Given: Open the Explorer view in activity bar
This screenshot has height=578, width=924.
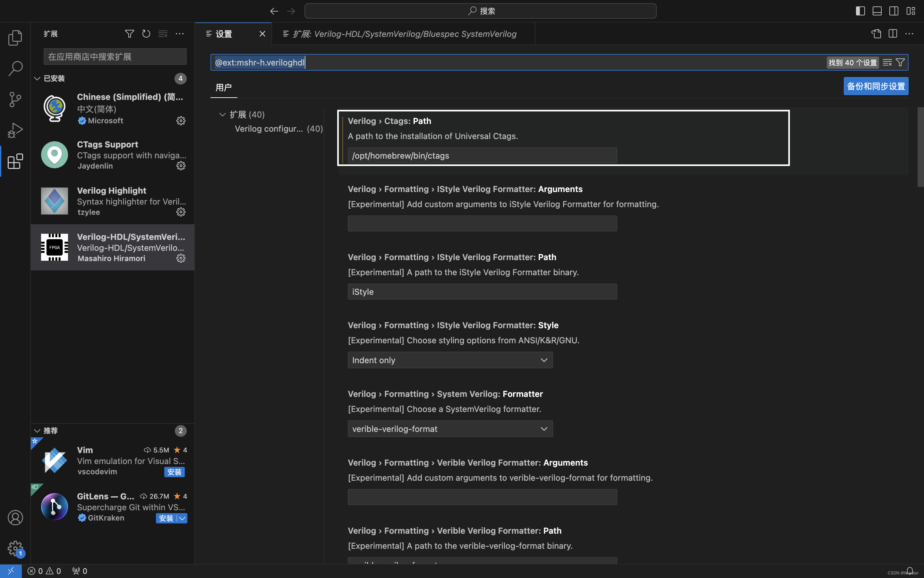Looking at the screenshot, I should click(15, 38).
